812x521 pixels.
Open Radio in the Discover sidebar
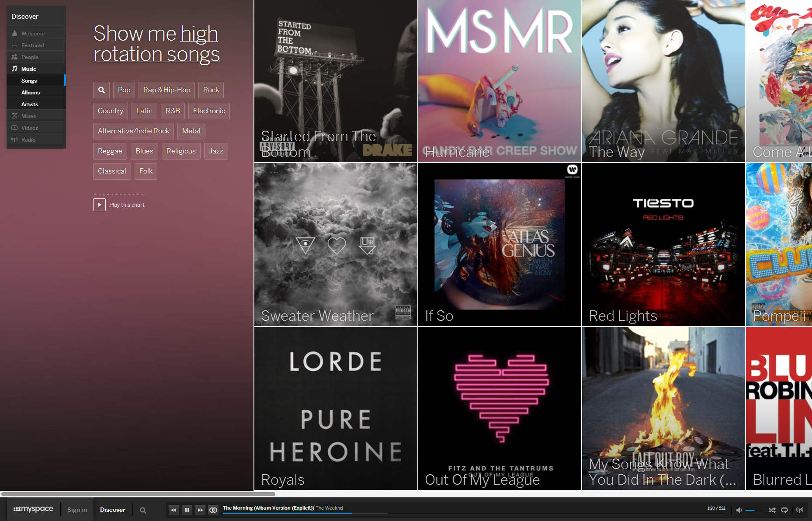pos(36,139)
